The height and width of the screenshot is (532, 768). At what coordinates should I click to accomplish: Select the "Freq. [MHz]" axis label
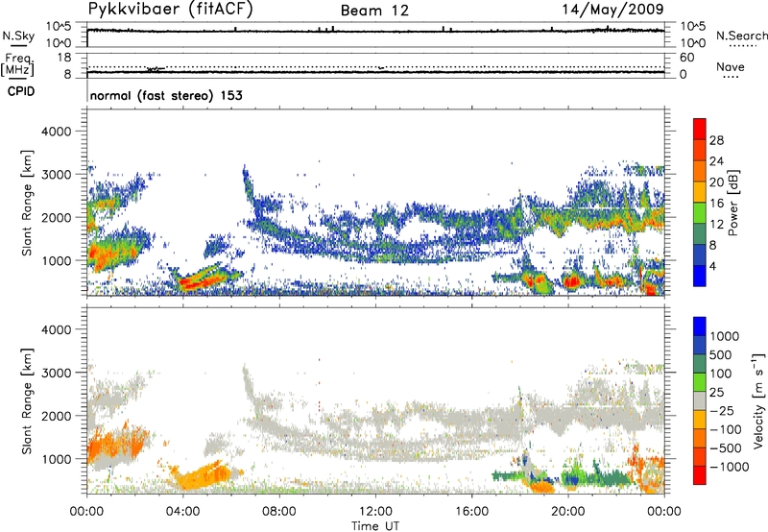(18, 64)
